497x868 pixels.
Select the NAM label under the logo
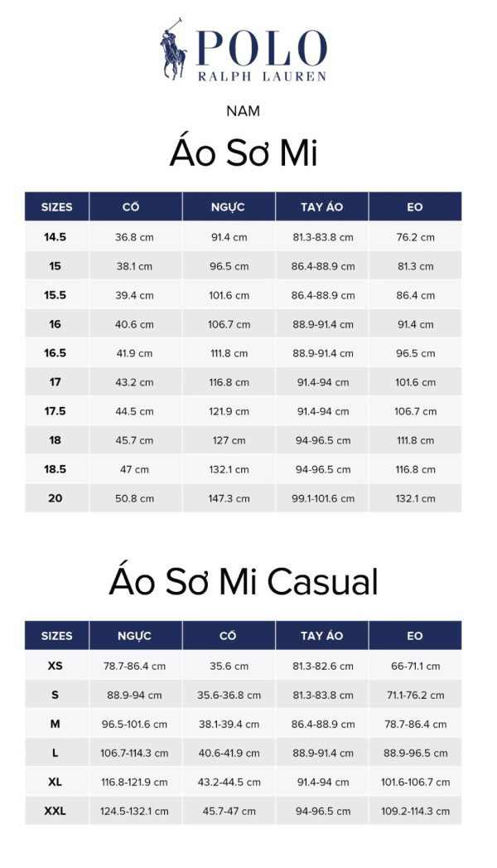pos(243,110)
